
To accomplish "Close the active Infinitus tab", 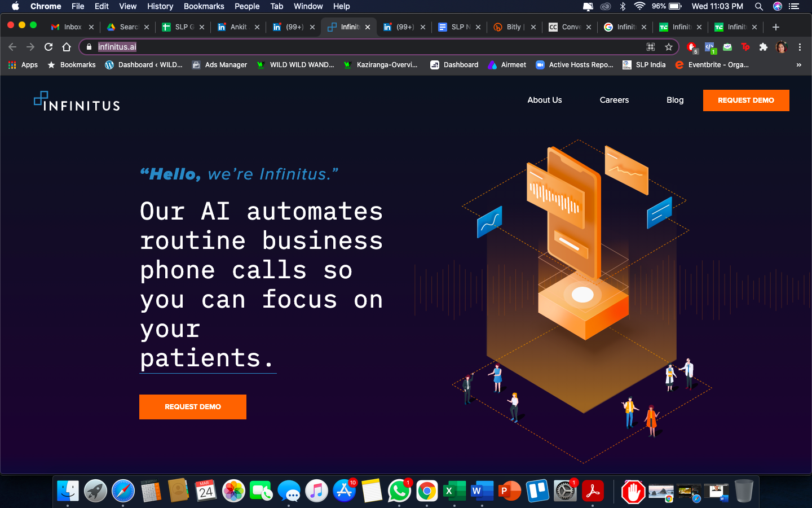I will 368,27.
